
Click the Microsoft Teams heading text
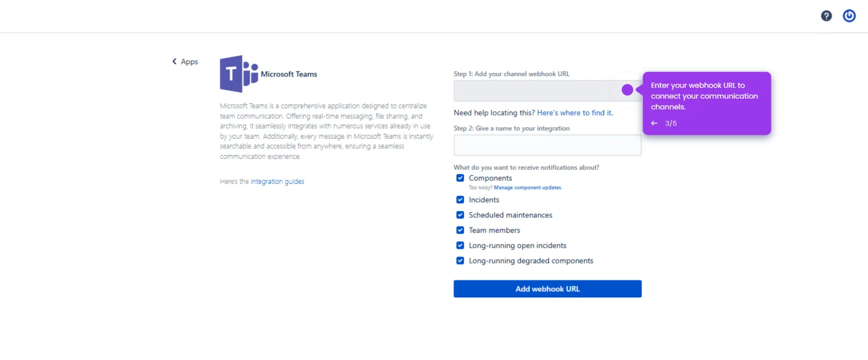(289, 74)
